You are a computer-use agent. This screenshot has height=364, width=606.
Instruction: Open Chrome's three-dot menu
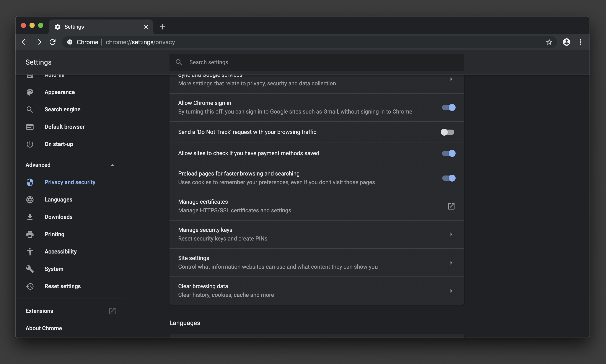pos(580,42)
